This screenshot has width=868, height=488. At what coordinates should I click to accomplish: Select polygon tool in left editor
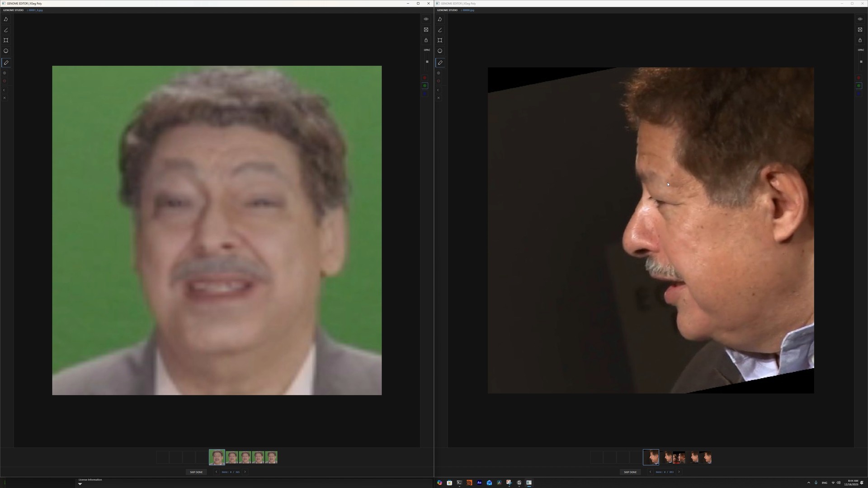pos(6,19)
